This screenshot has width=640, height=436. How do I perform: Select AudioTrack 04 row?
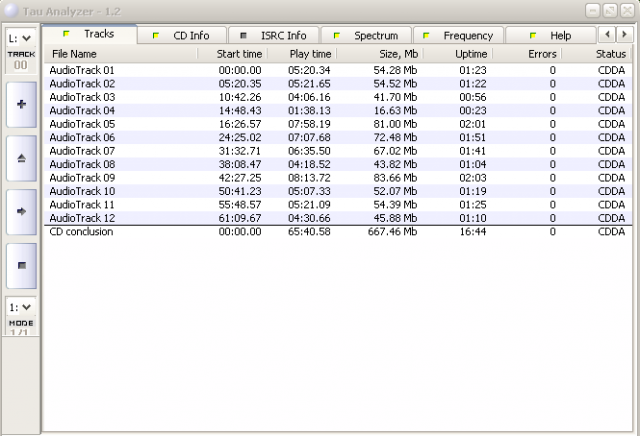tap(338, 111)
